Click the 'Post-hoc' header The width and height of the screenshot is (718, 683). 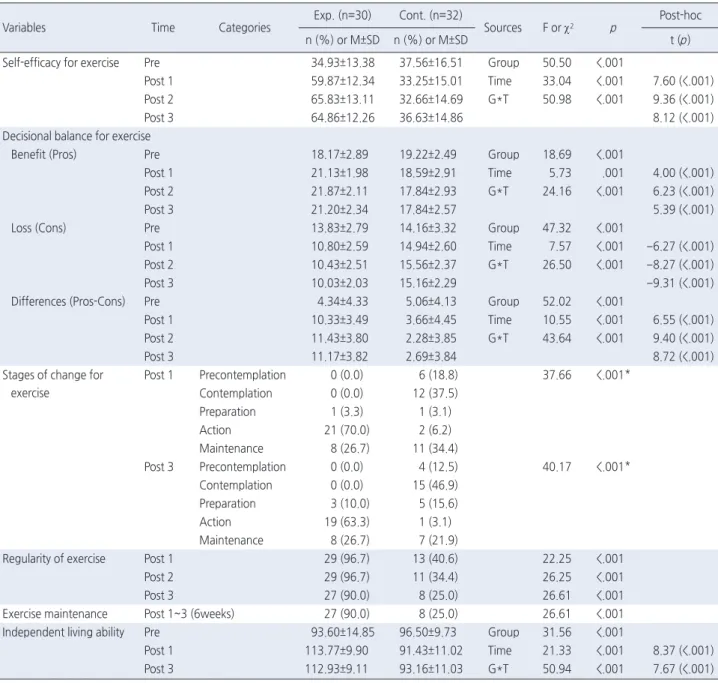[680, 16]
